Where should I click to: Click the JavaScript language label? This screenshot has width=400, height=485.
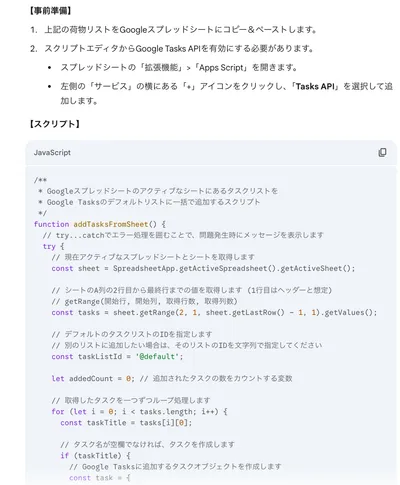click(x=52, y=153)
